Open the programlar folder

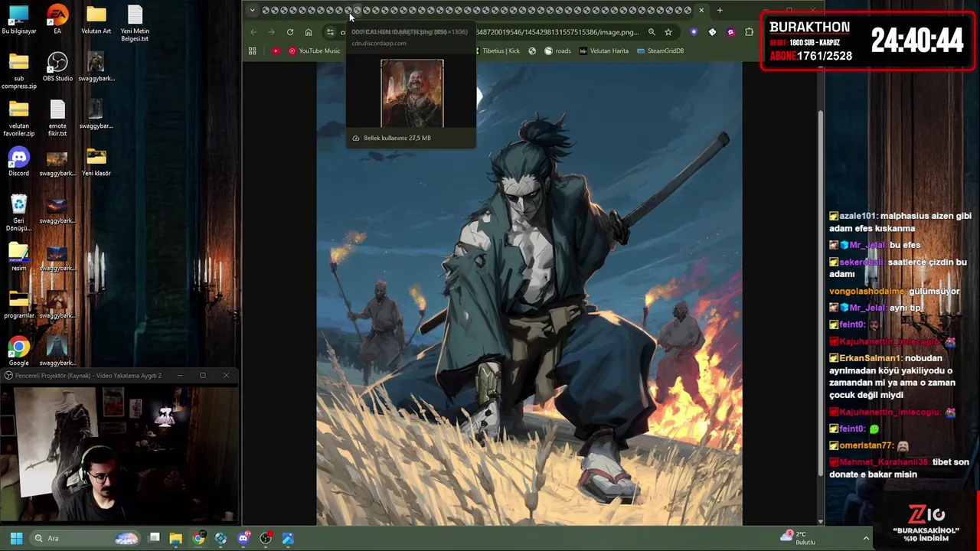(x=18, y=305)
